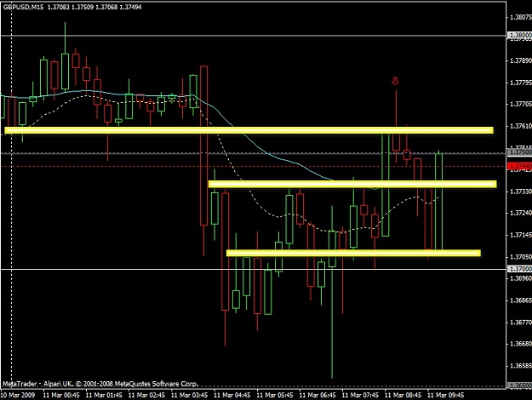The image size is (532, 400).
Task: Click the red 1.37440 current price label
Action: pyautogui.click(x=520, y=166)
